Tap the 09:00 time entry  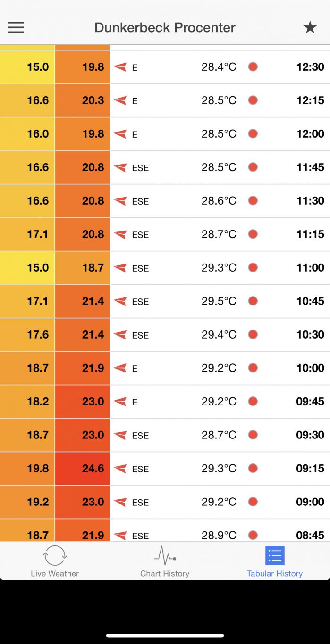(x=310, y=502)
